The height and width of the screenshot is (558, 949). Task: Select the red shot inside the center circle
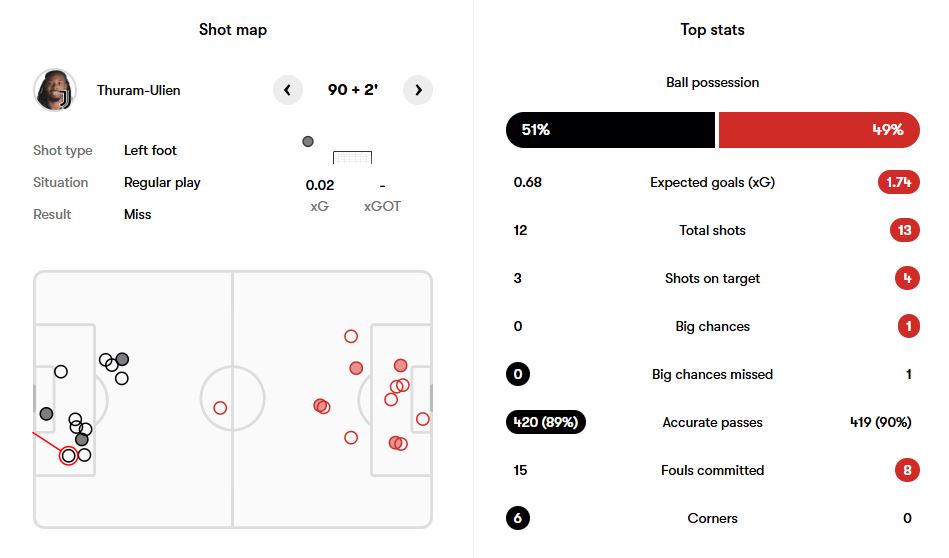click(220, 408)
